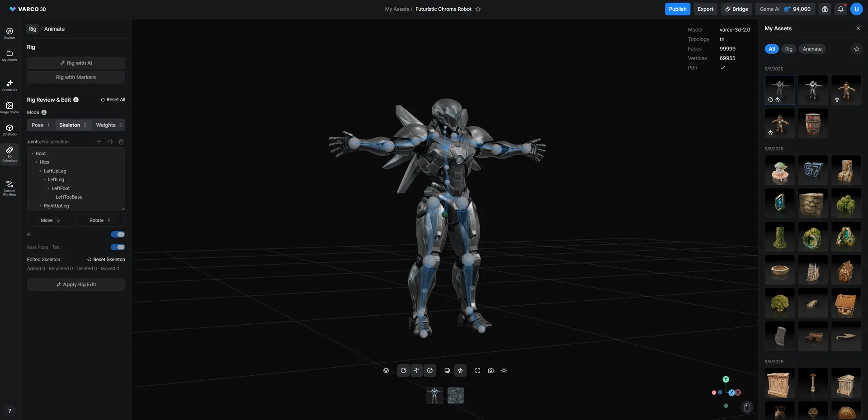Open the Explore section in sidebar

point(9,33)
